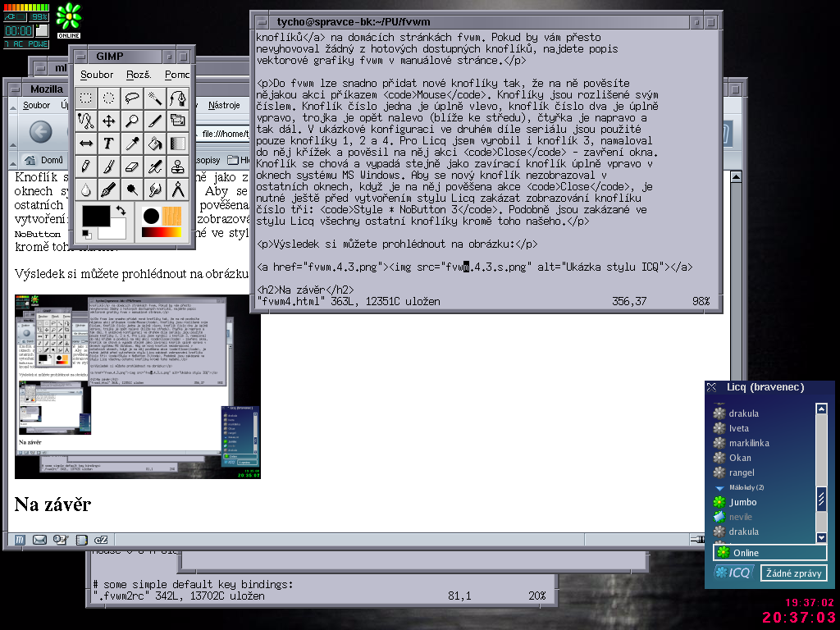Open Mozilla's Nástroje menu
840x630 pixels.
pyautogui.click(x=224, y=105)
